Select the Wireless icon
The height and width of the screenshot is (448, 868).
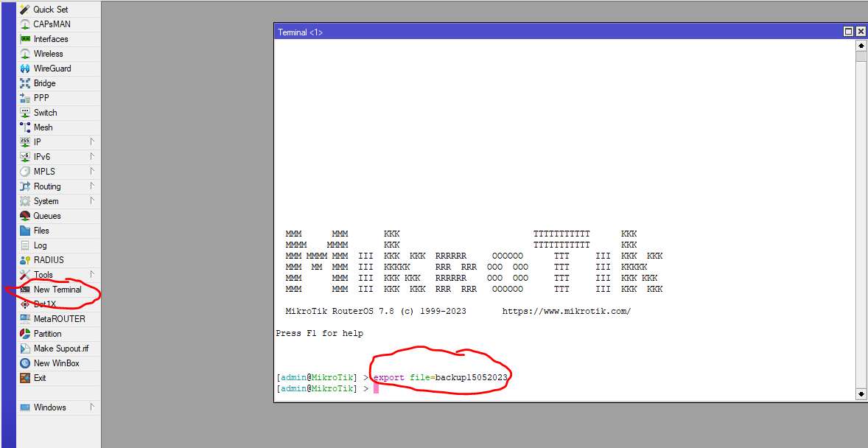point(25,54)
